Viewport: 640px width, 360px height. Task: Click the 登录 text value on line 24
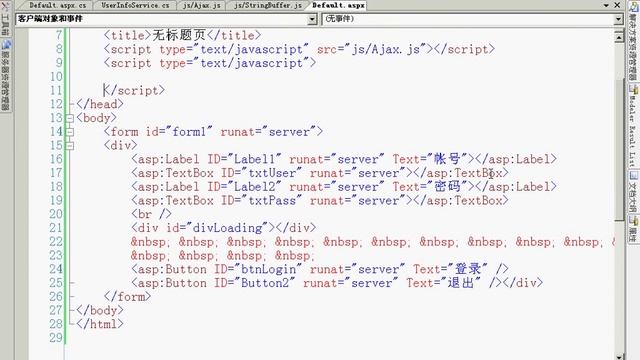tap(468, 269)
